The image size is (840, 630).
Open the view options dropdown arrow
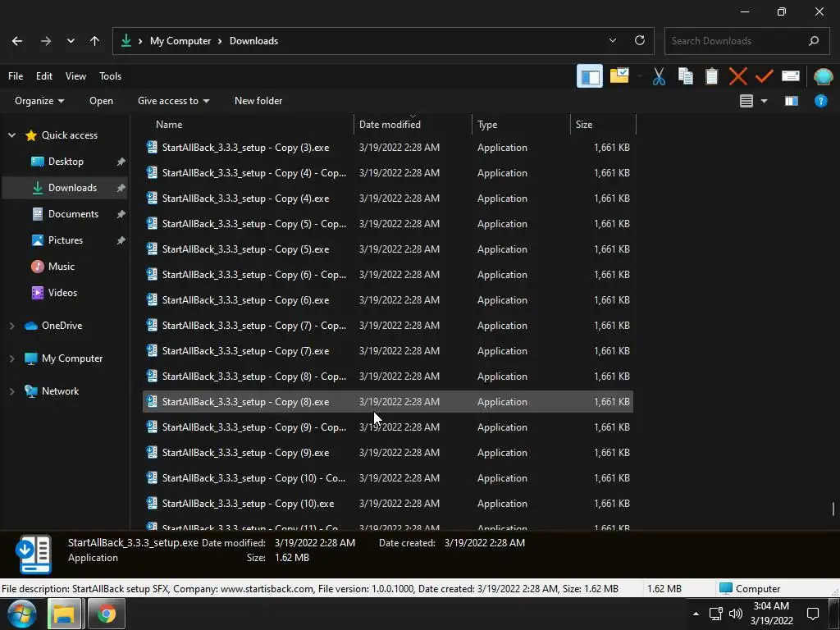(764, 101)
